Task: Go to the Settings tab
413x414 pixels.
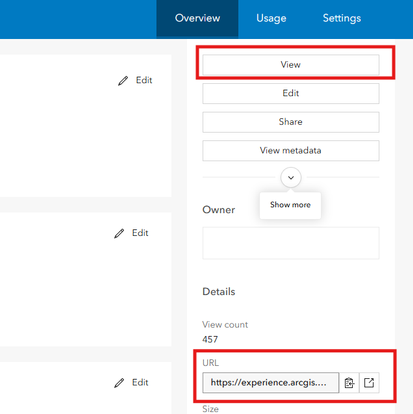Action: pyautogui.click(x=342, y=18)
